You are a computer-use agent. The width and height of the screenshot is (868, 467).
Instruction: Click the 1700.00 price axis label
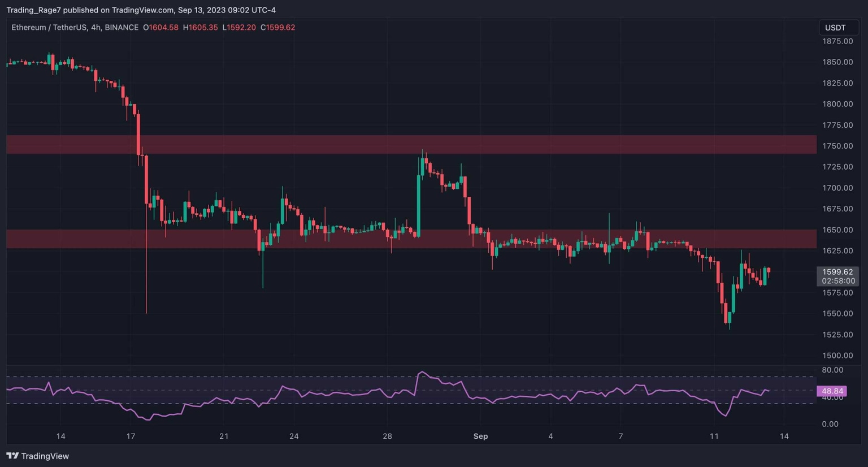pyautogui.click(x=837, y=188)
